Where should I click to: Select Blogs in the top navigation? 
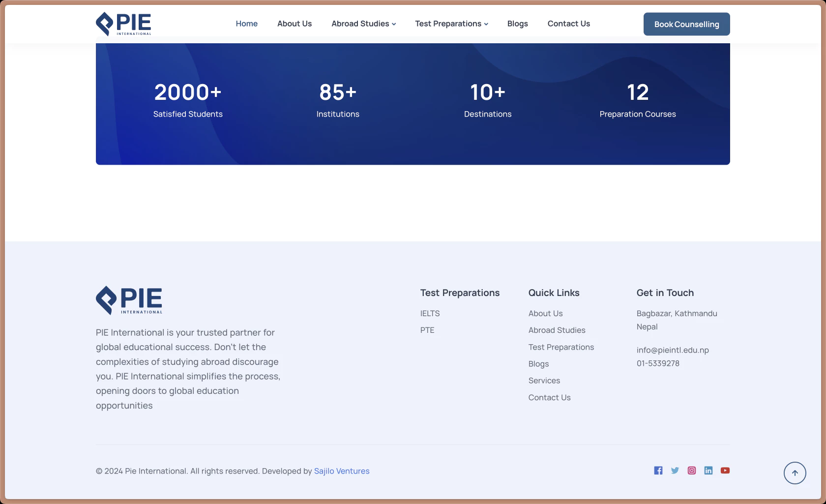517,24
